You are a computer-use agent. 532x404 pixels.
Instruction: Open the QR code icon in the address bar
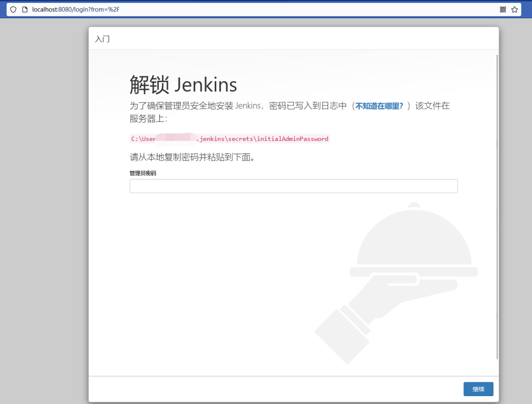click(x=503, y=9)
